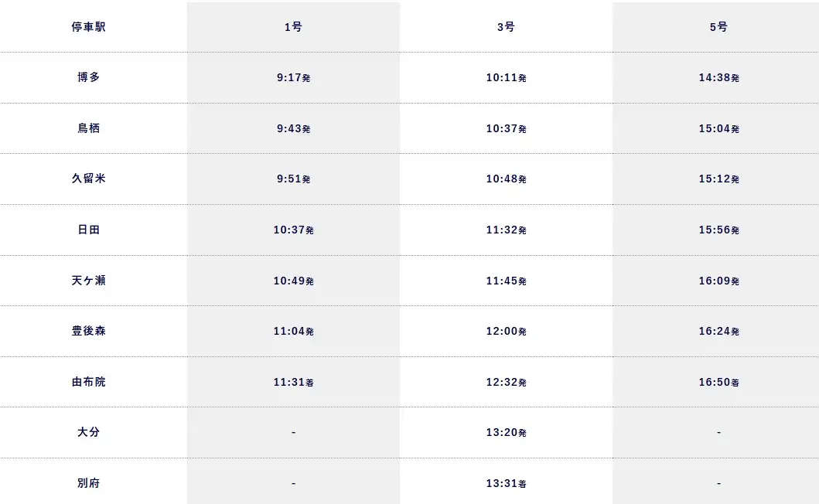Click the 日田 station row label
This screenshot has height=504, width=819.
(x=88, y=230)
